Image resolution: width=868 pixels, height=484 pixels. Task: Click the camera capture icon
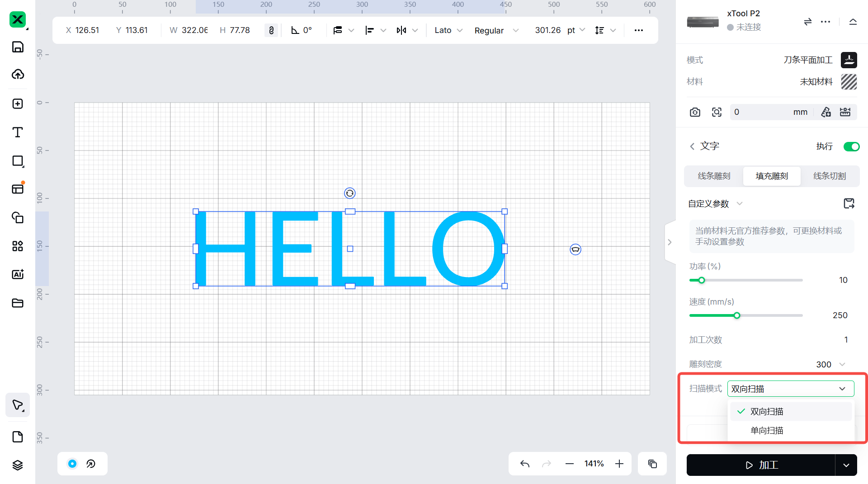click(695, 112)
